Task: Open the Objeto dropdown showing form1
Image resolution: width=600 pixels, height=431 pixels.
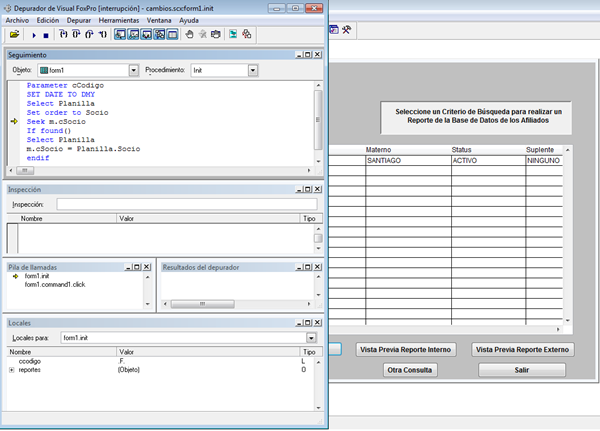Action: 133,71
